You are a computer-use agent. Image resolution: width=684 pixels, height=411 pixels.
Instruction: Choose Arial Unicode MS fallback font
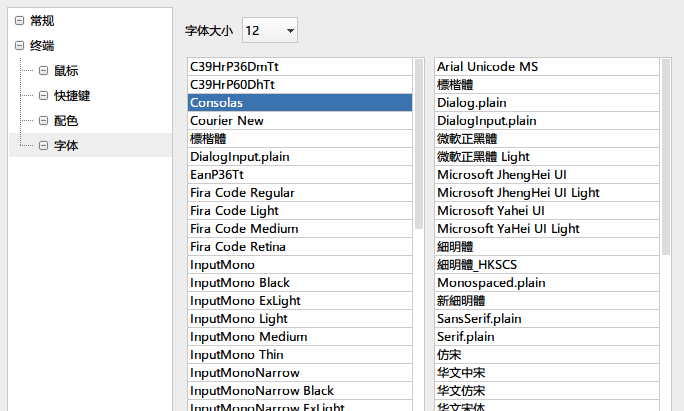coord(488,67)
